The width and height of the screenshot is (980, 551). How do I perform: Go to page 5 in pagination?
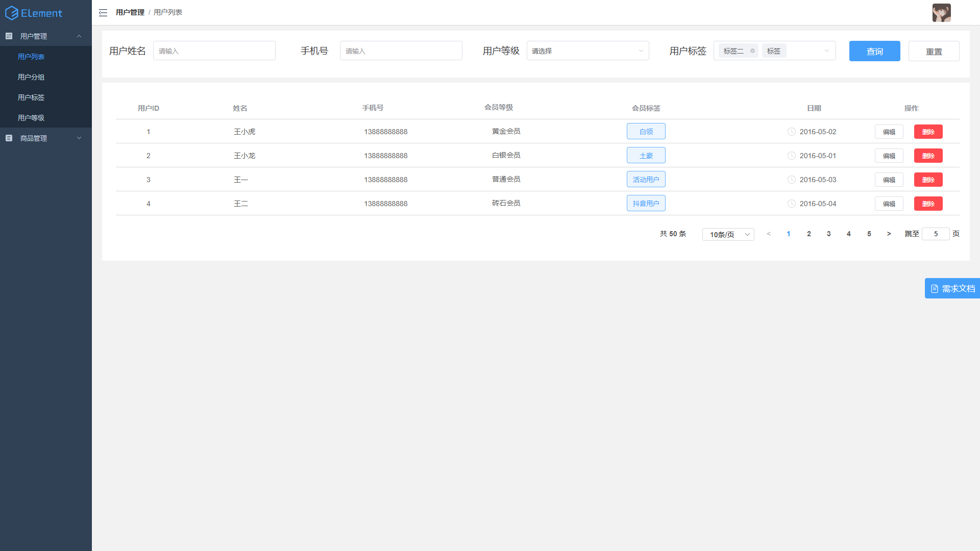pos(869,234)
